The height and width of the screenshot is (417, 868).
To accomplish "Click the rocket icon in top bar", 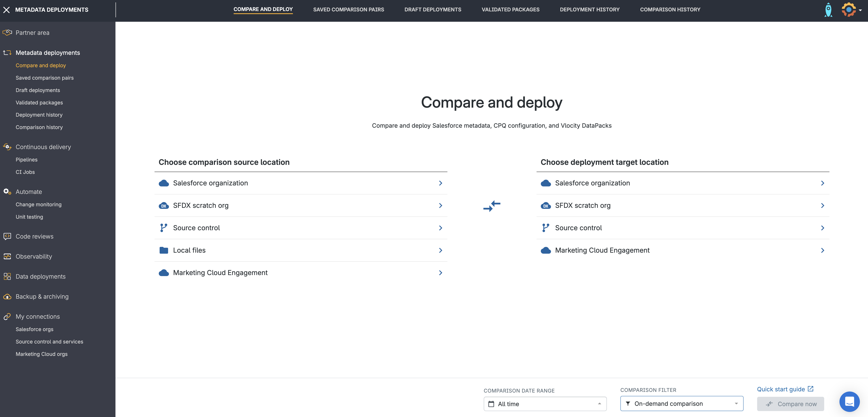I will (828, 10).
